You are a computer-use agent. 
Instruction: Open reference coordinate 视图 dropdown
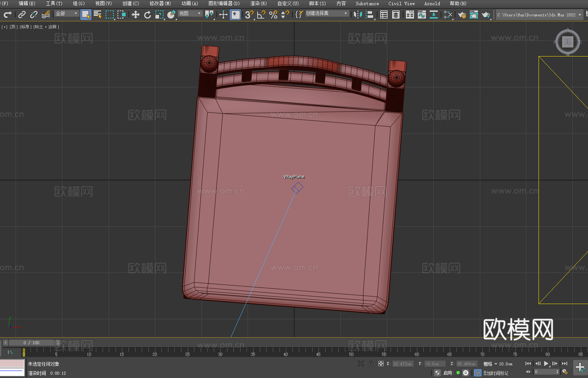pyautogui.click(x=190, y=13)
